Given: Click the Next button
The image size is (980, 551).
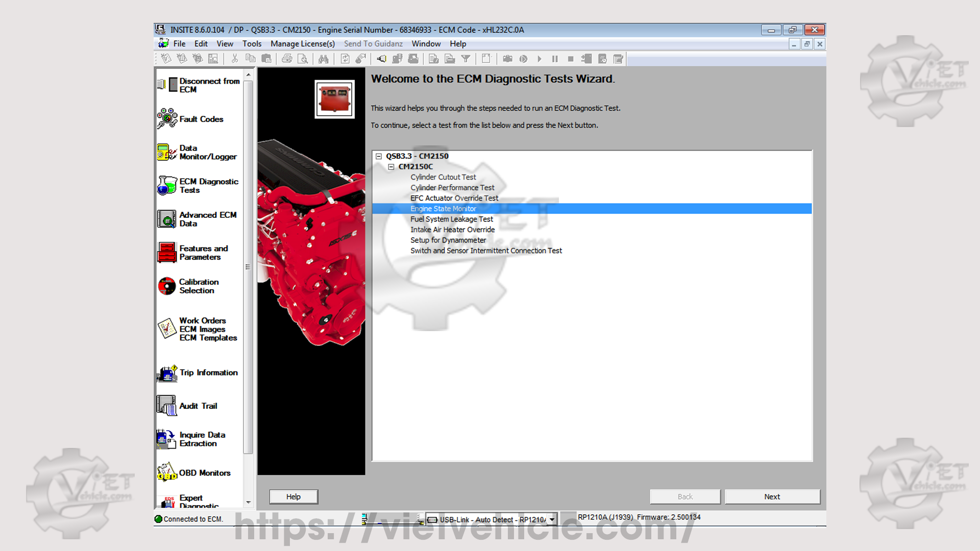Looking at the screenshot, I should pos(772,496).
